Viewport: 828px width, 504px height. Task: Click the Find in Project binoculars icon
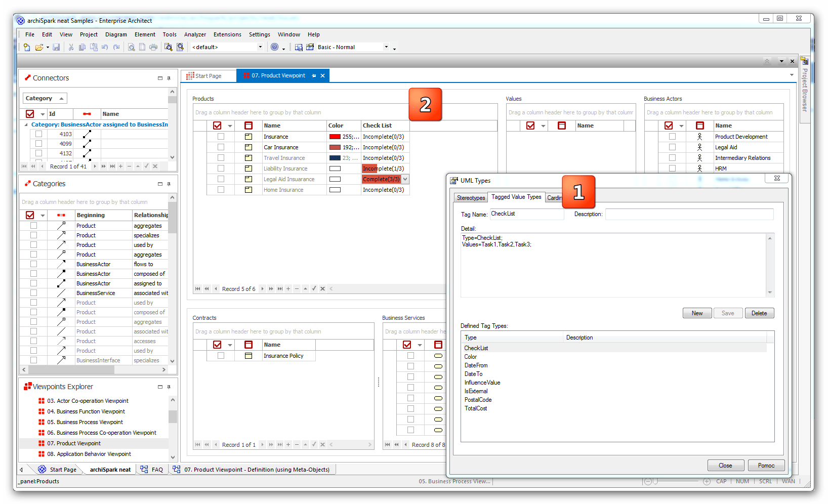[x=168, y=47]
